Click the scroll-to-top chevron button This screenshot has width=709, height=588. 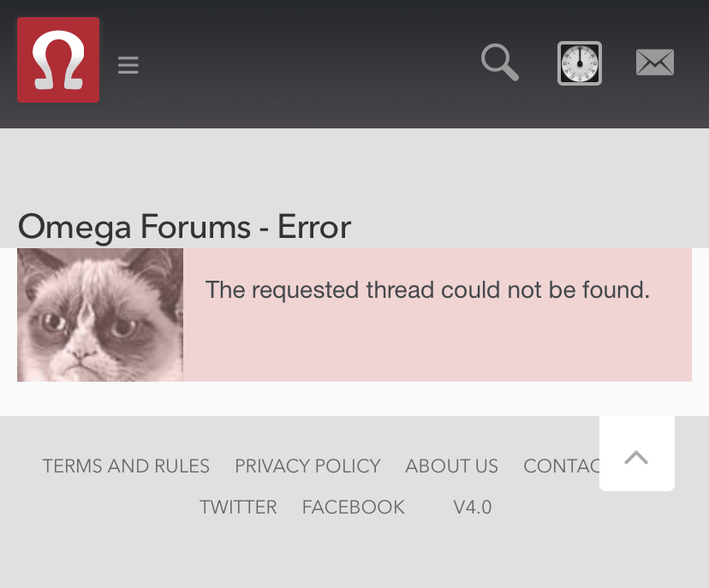(636, 457)
